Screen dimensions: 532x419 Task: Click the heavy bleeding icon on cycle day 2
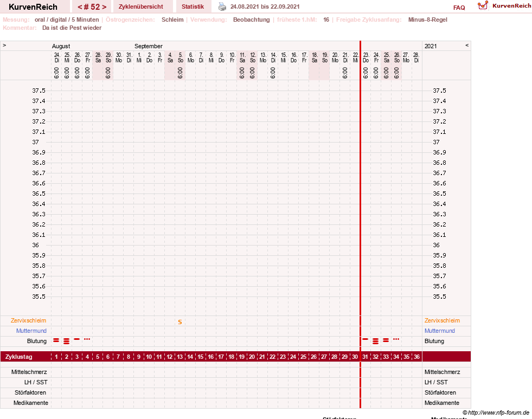click(x=67, y=341)
